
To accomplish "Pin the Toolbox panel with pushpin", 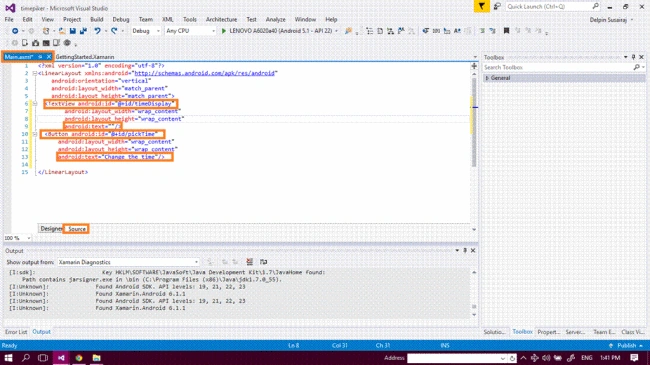I will 633,57.
